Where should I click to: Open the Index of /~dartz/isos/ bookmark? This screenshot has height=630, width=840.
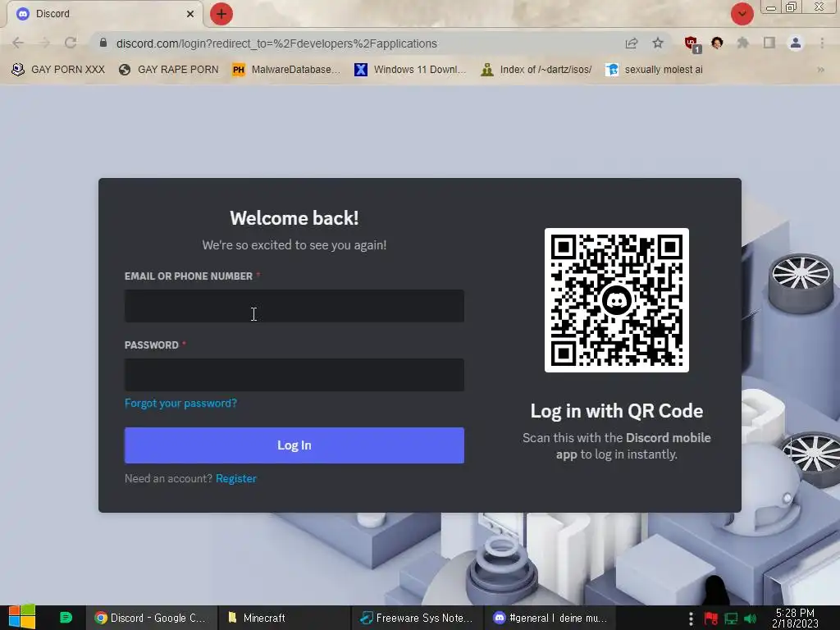pyautogui.click(x=536, y=70)
